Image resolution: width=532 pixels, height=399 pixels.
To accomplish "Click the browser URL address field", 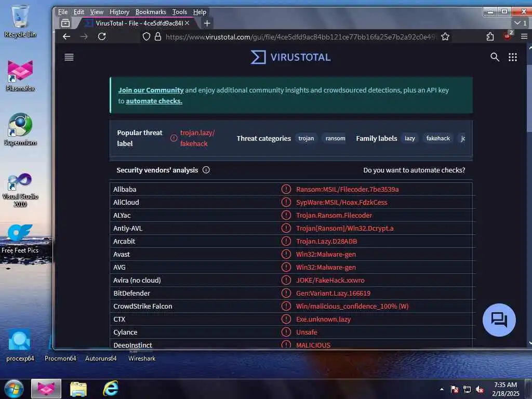I will tap(299, 37).
